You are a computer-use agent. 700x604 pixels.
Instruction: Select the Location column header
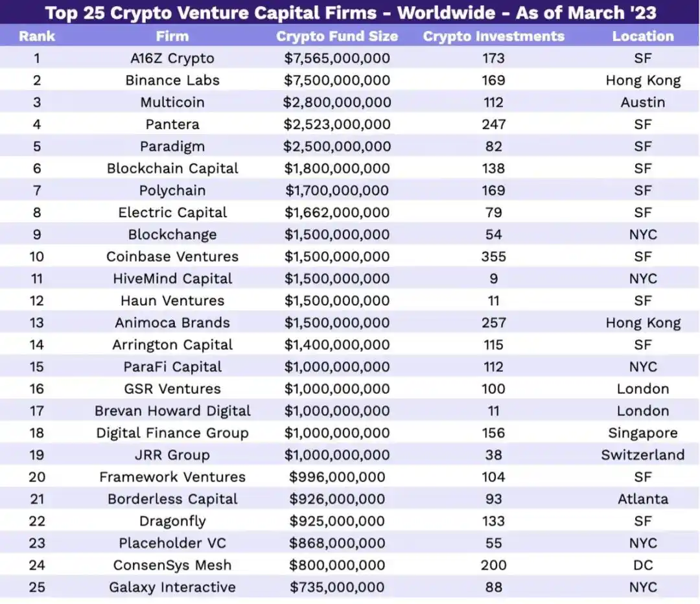coord(642,36)
